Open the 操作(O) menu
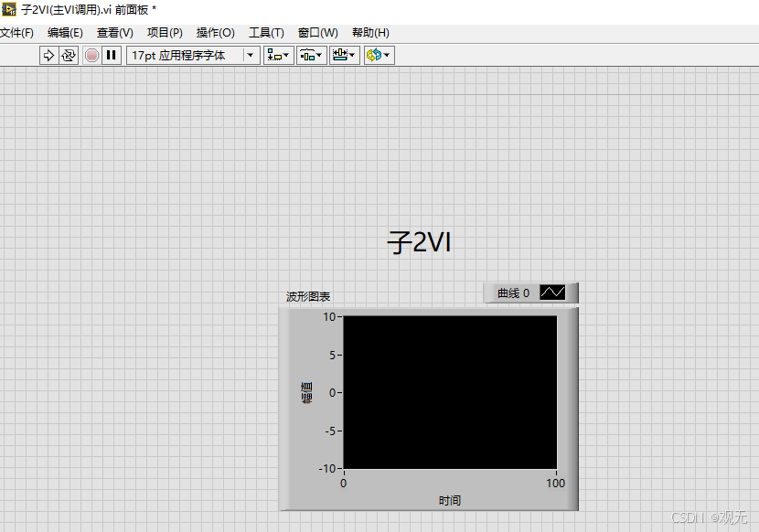Viewport: 759px width, 532px height. (215, 31)
